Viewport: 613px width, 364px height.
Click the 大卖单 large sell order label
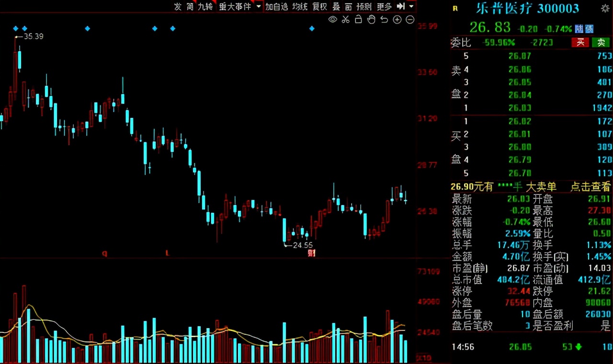click(x=541, y=187)
